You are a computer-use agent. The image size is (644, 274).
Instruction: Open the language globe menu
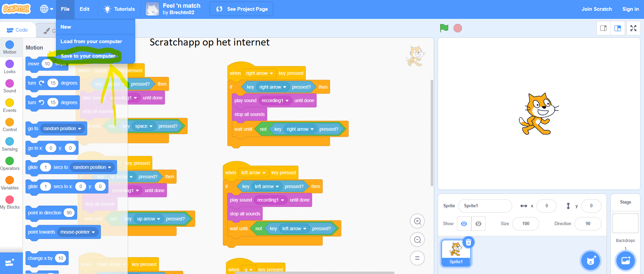click(x=47, y=9)
